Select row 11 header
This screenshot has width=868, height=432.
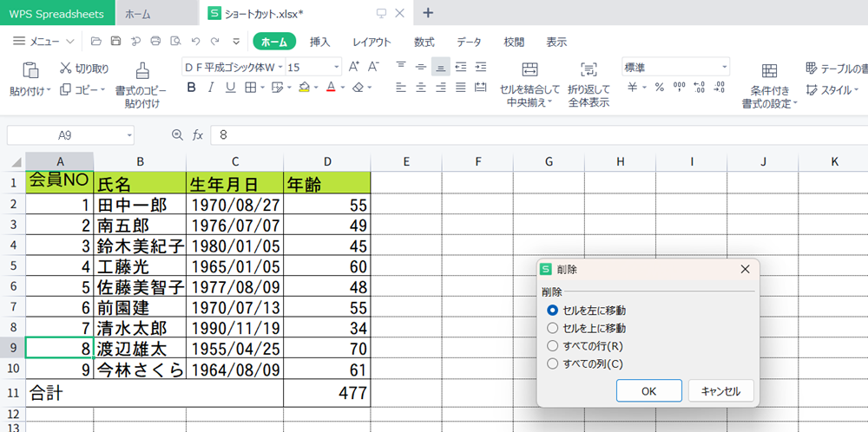13,393
